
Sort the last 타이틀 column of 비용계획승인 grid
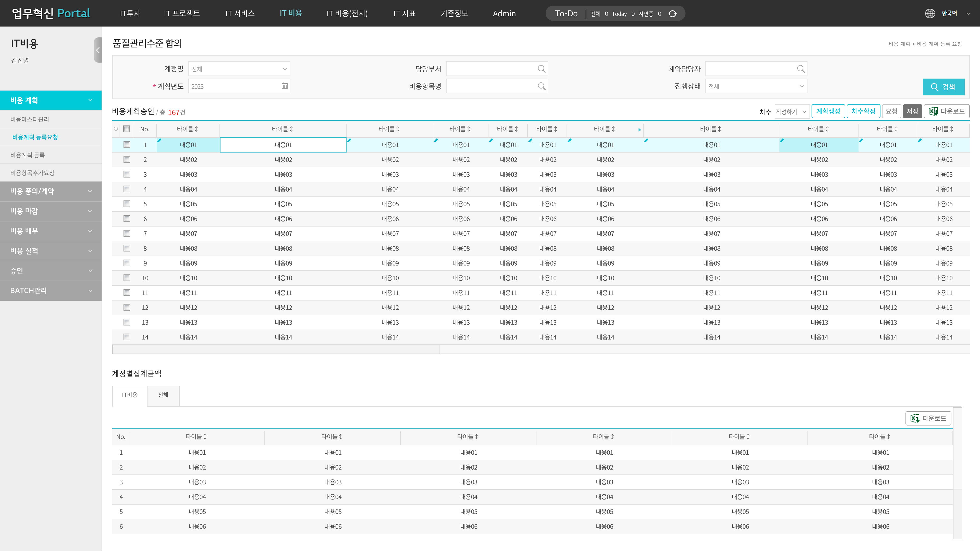[951, 129]
